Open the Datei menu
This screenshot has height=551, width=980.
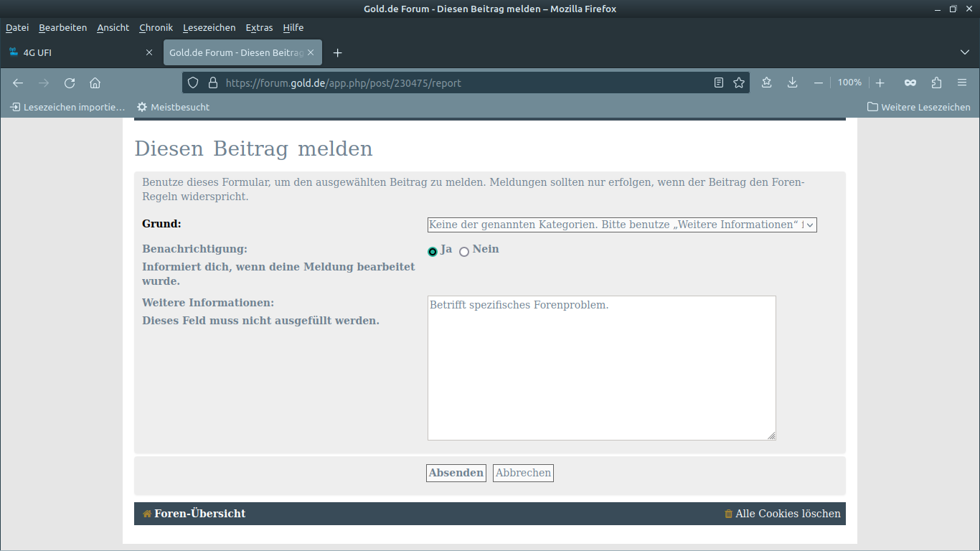tap(17, 27)
